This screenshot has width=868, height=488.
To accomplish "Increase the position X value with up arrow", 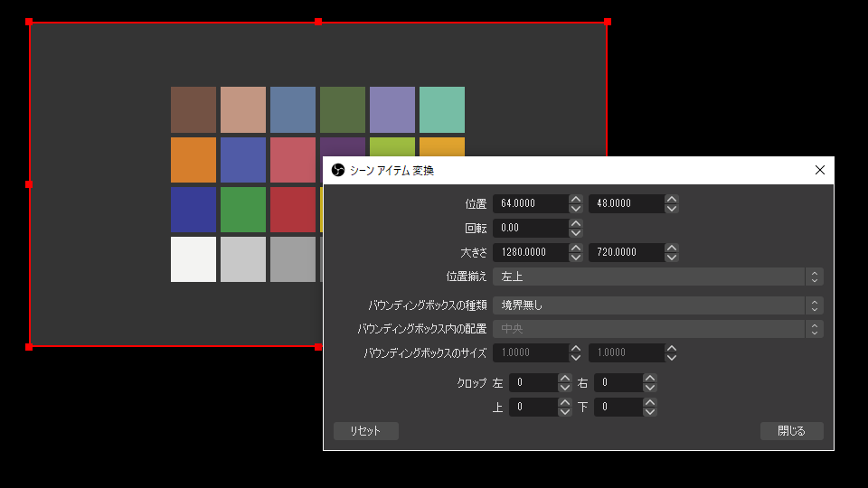I will (576, 199).
